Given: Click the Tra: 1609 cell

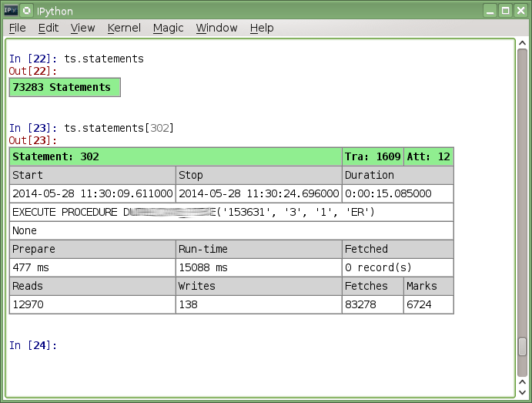Looking at the screenshot, I should click(372, 156).
